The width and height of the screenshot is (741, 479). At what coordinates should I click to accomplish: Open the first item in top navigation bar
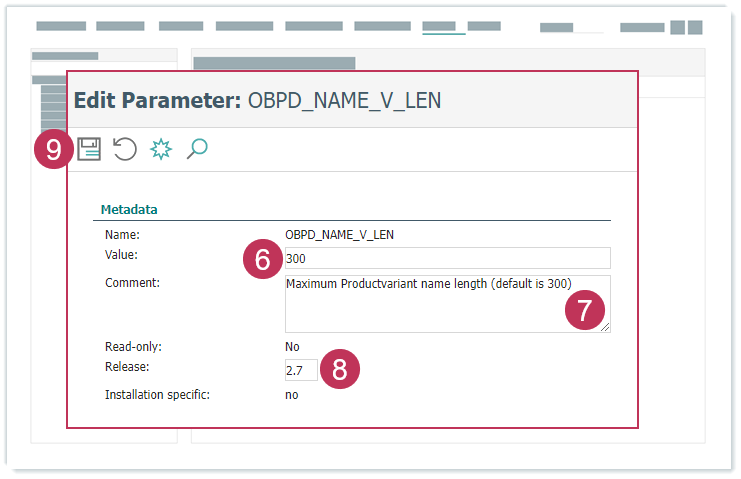point(61,27)
